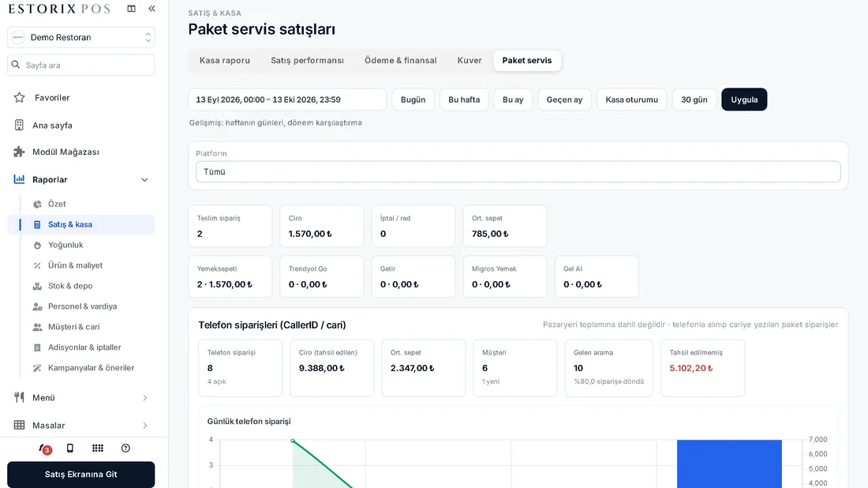Open the apps grid icon
868x488 pixels.
point(97,448)
